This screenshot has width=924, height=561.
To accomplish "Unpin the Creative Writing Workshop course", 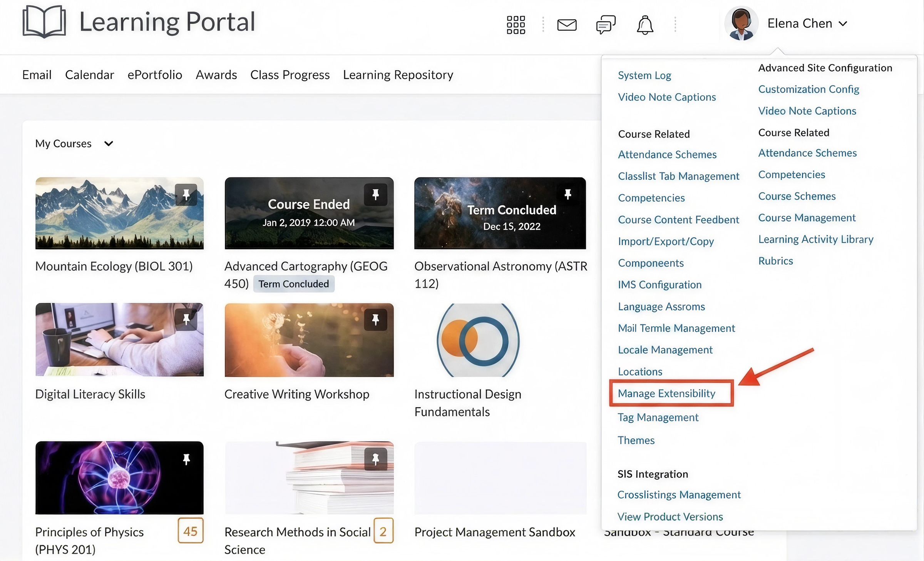I will click(375, 319).
